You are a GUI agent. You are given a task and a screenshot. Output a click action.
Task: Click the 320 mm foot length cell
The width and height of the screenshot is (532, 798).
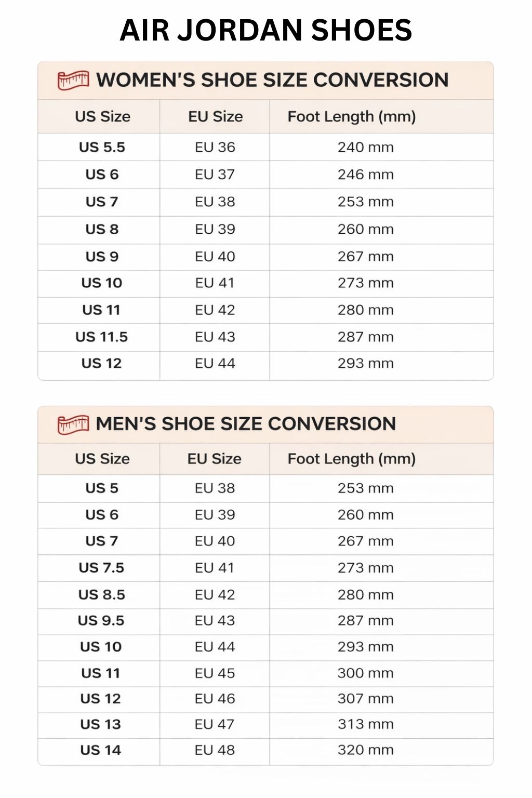[x=365, y=750]
